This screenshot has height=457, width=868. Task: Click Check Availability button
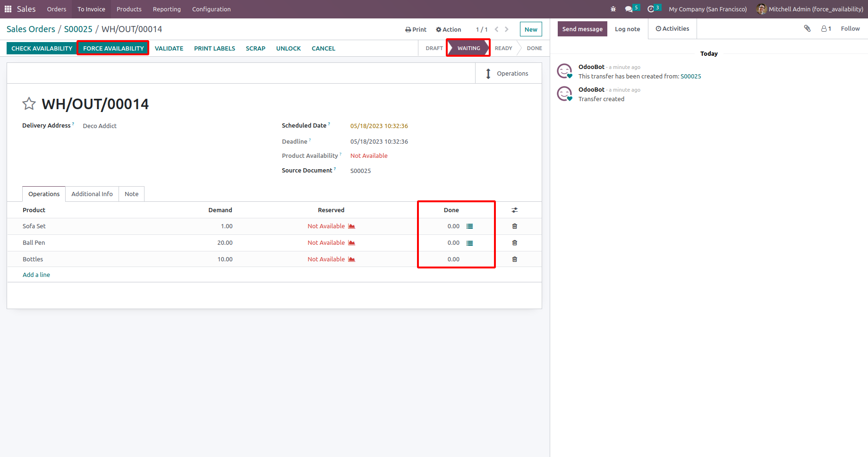42,48
